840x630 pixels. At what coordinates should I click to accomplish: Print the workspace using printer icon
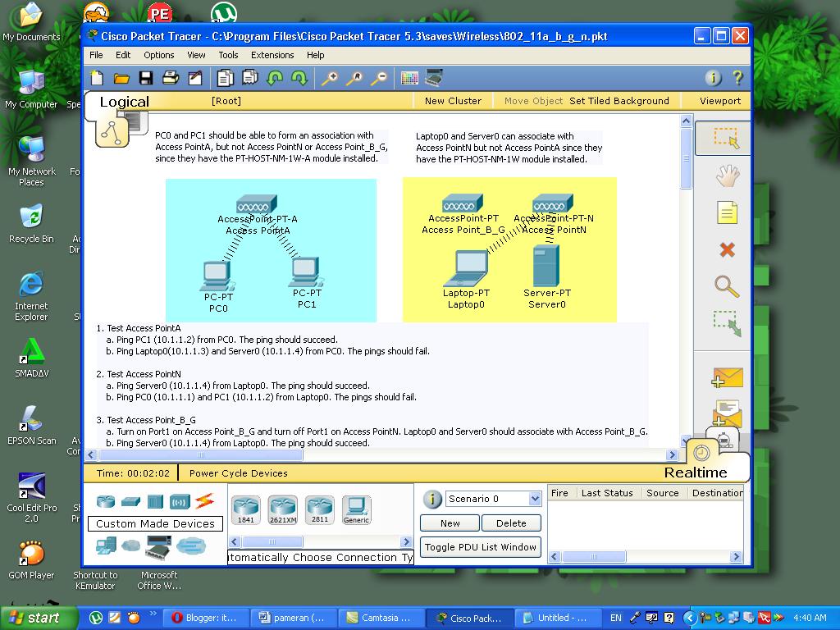(x=171, y=78)
